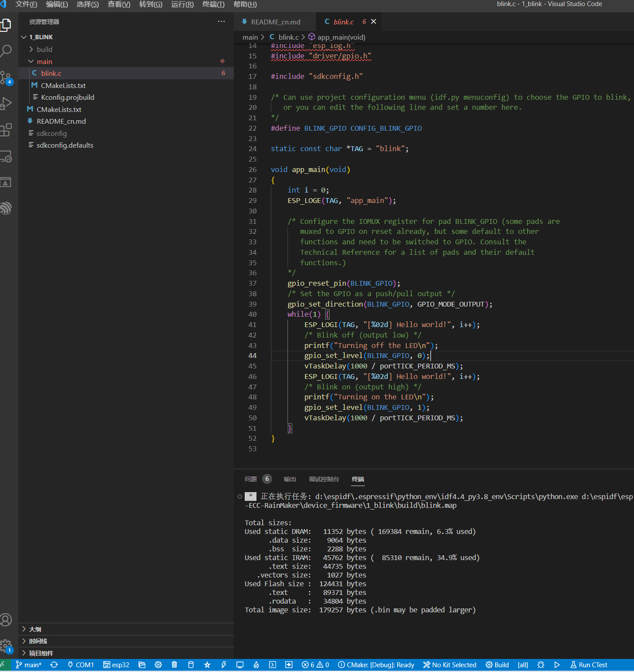Switch to the 问题 problems panel tab

tap(251, 479)
